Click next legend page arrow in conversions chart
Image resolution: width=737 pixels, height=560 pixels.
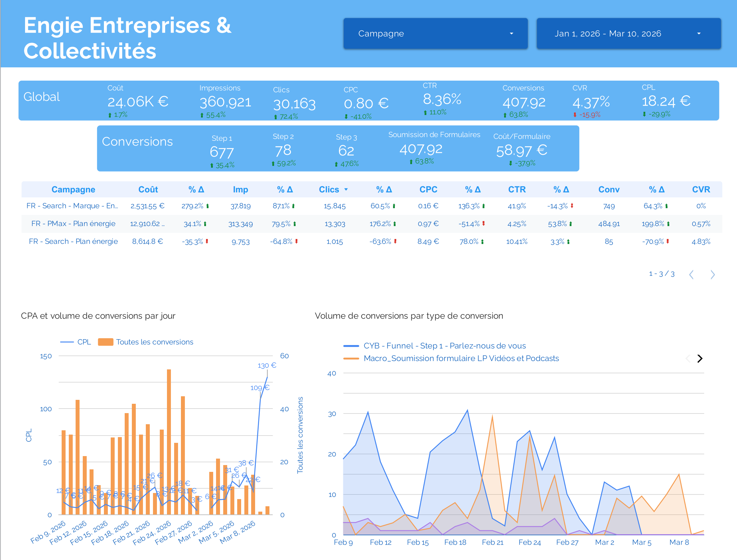[700, 358]
